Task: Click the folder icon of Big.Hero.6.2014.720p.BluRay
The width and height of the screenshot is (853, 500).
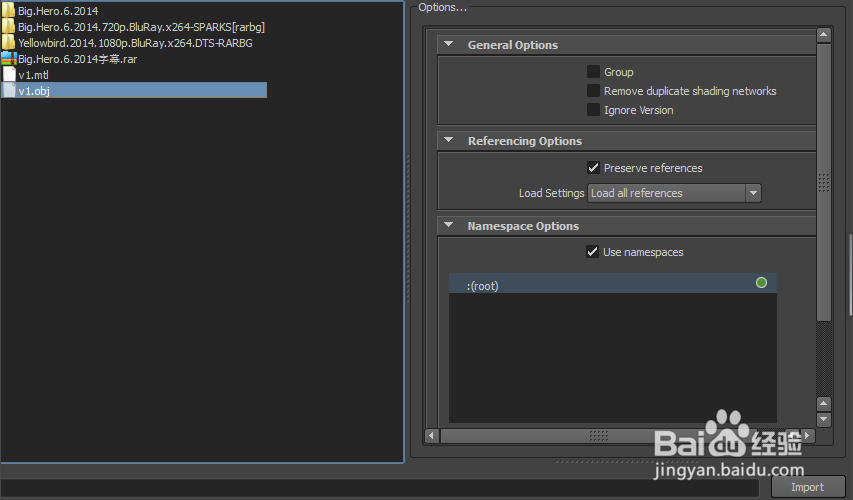Action: (x=8, y=27)
